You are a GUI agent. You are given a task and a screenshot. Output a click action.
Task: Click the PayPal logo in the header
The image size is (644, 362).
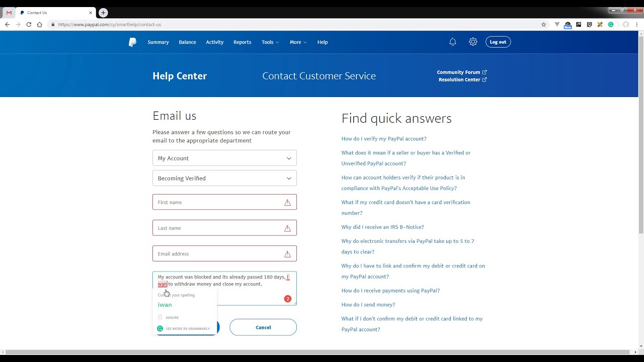coord(132,42)
